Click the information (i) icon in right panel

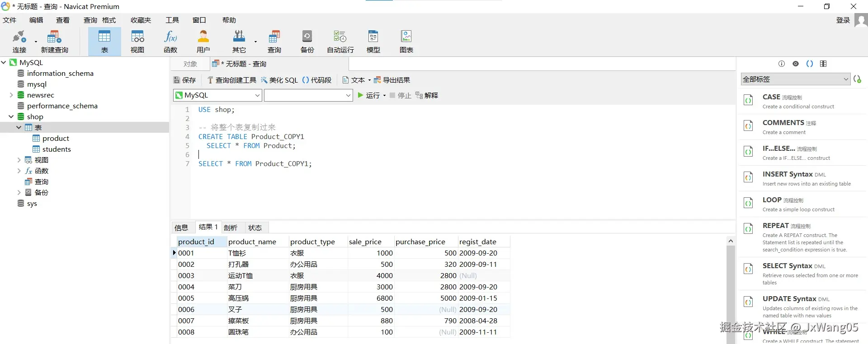tap(782, 64)
